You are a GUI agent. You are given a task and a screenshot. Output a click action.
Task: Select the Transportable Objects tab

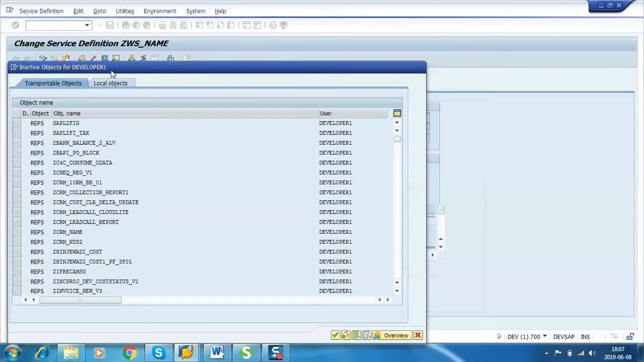pyautogui.click(x=53, y=83)
